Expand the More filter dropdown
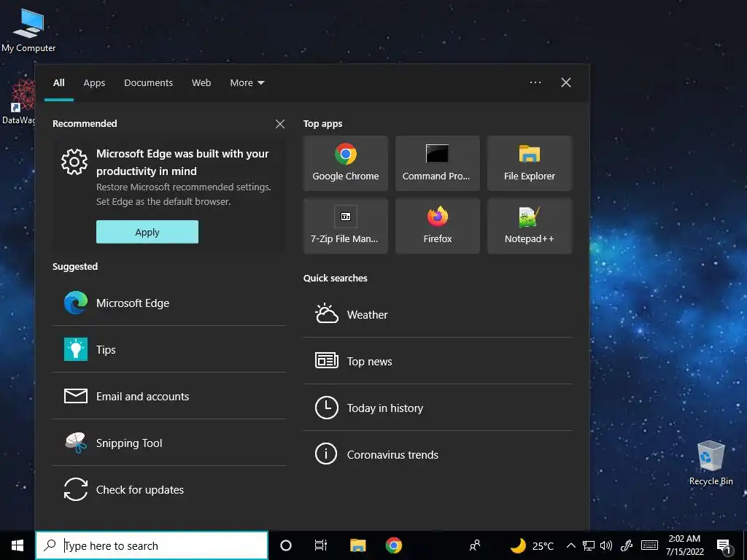This screenshot has width=747, height=560. [247, 83]
